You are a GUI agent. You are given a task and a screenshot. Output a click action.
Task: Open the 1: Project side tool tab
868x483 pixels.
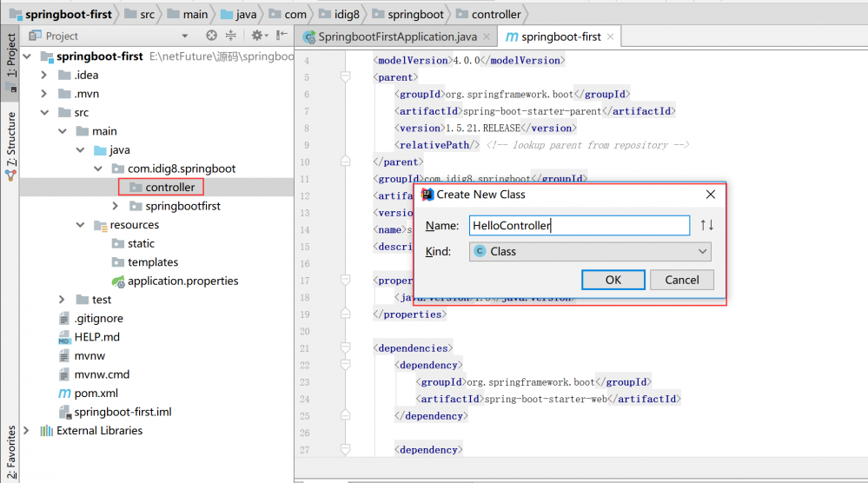[x=10, y=62]
